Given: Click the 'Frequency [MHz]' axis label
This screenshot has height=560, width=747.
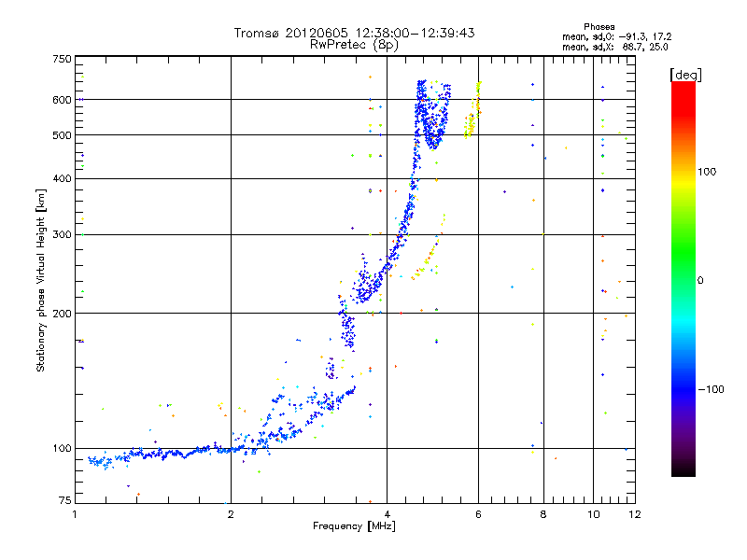Looking at the screenshot, I should (x=354, y=526).
